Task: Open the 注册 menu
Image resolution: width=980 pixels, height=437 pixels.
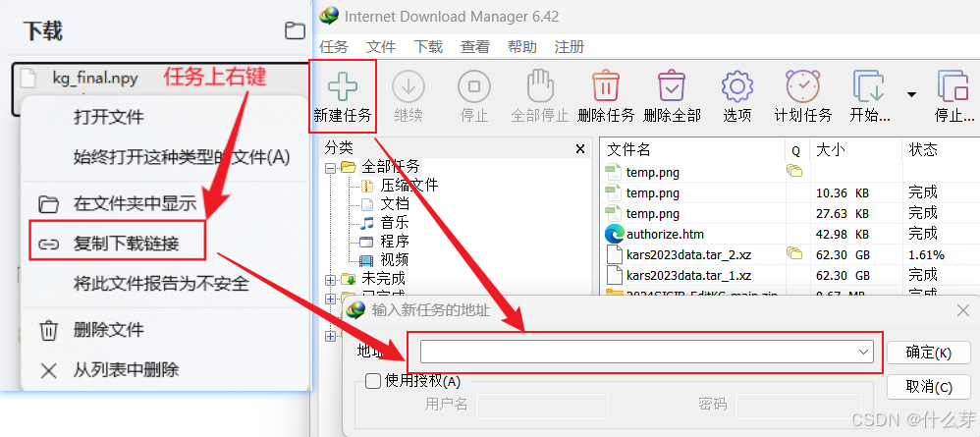Action: [x=570, y=47]
